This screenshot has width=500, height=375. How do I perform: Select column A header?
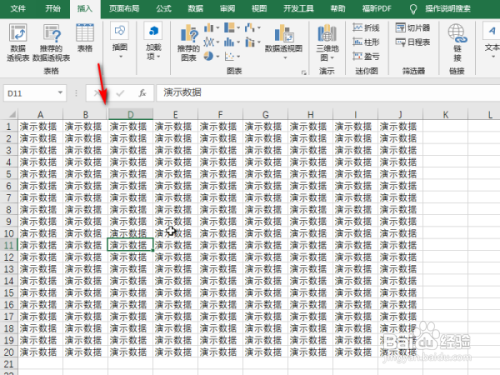[40, 115]
